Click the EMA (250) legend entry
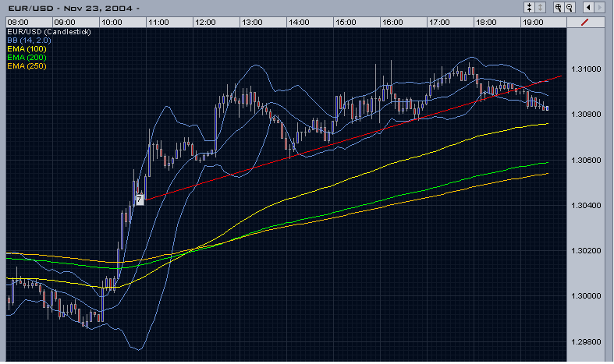Viewport: 614px width, 364px height. (x=27, y=66)
